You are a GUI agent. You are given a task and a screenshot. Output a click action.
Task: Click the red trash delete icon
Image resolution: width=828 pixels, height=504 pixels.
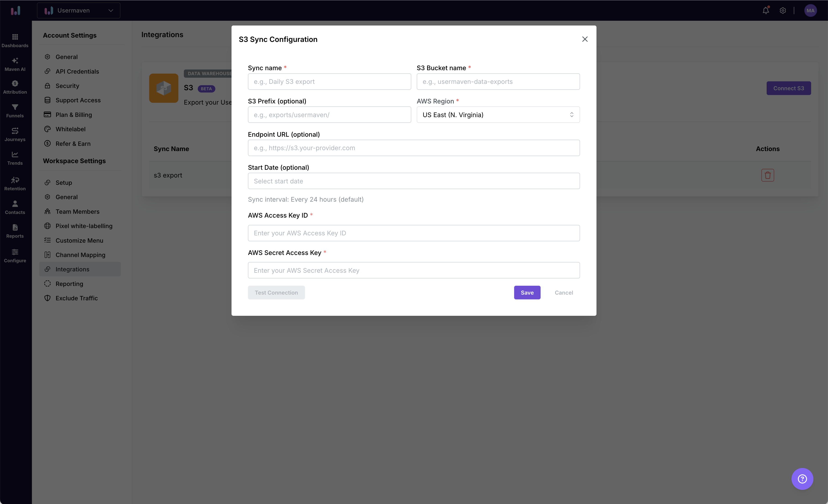tap(768, 175)
